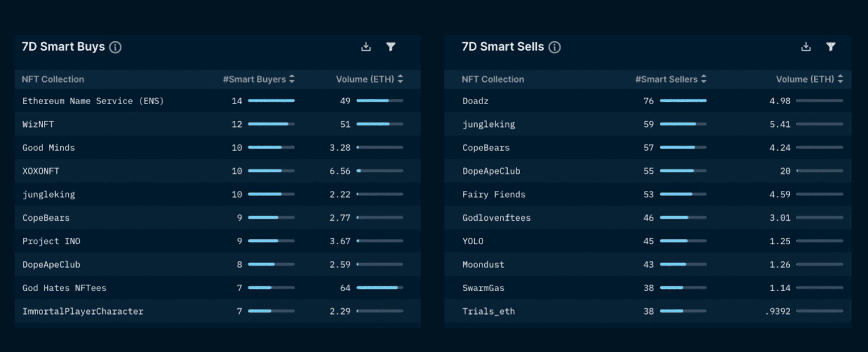Click jungleking sell volume 5.41
Image resolution: width=868 pixels, height=352 pixels.
tap(780, 124)
